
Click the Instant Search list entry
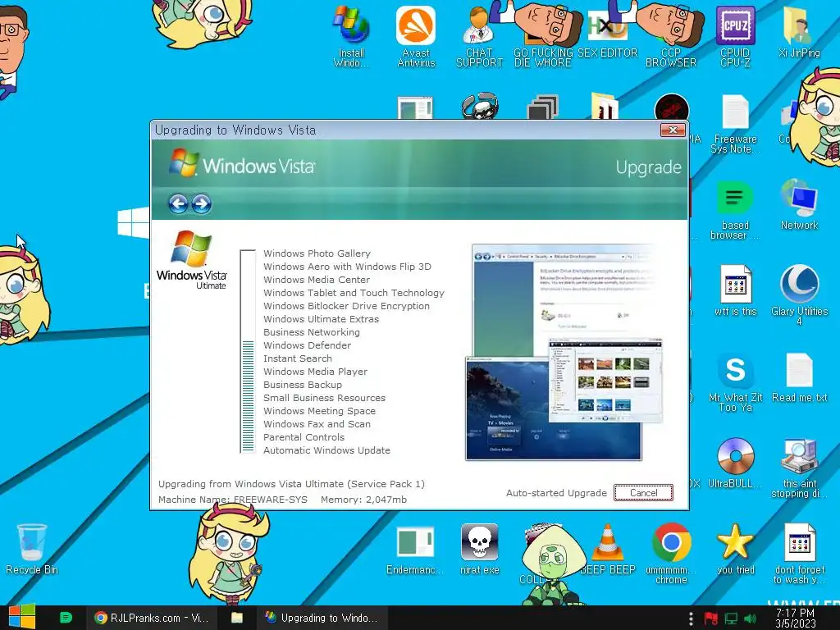click(x=297, y=358)
